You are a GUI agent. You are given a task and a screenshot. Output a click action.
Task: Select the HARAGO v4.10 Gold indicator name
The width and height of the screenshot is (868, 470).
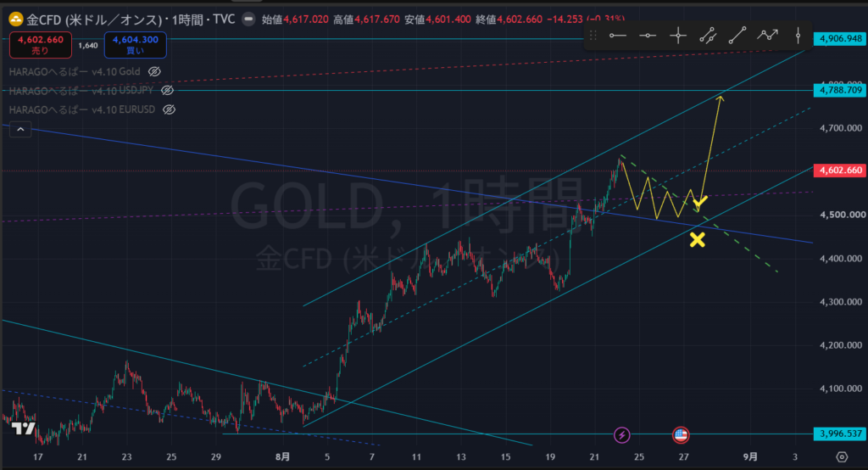(75, 71)
